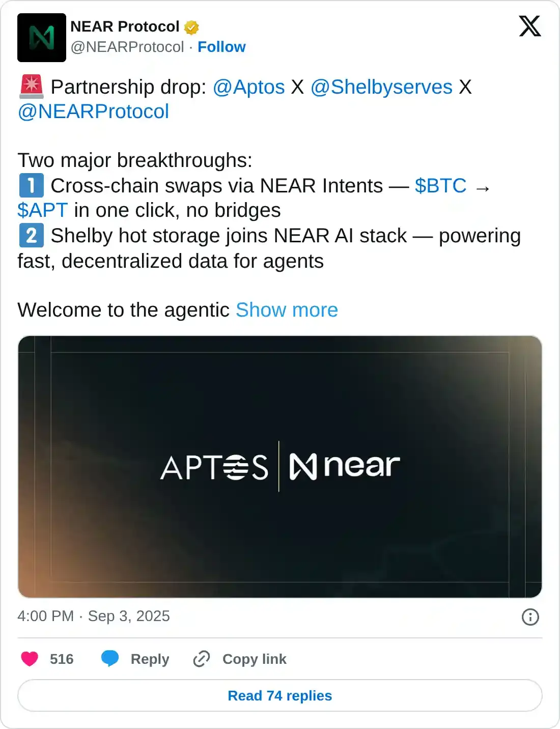Viewport: 560px width, 729px height.
Task: Click the copy link chain icon
Action: click(202, 659)
